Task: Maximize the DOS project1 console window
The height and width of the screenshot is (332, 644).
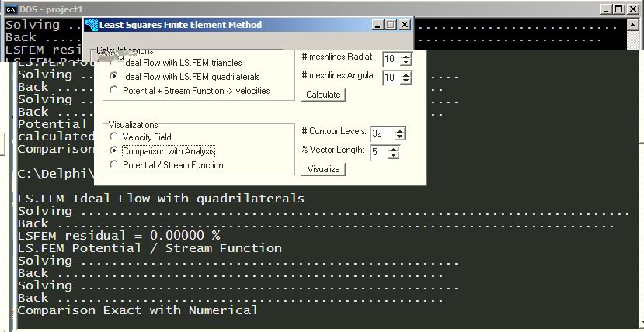Action: click(620, 9)
